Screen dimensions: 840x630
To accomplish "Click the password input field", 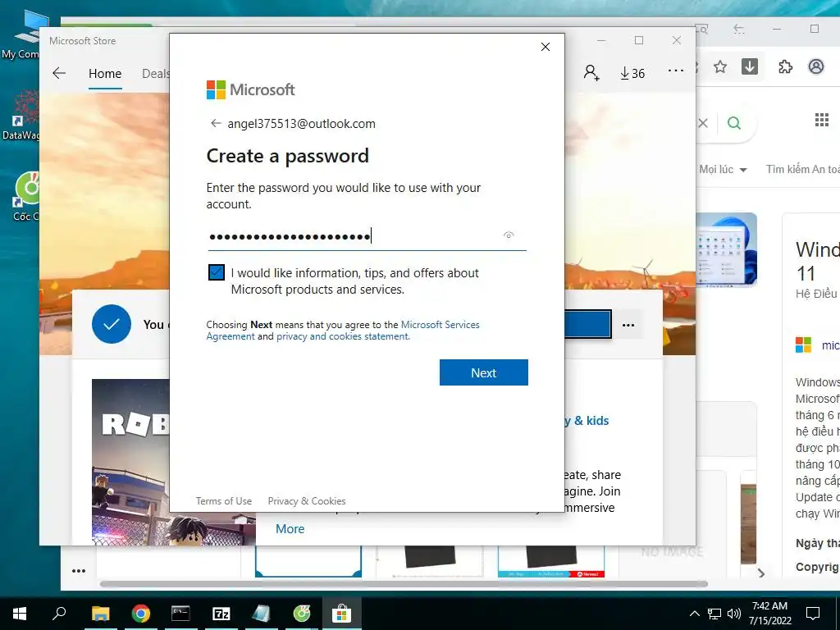I will point(367,235).
